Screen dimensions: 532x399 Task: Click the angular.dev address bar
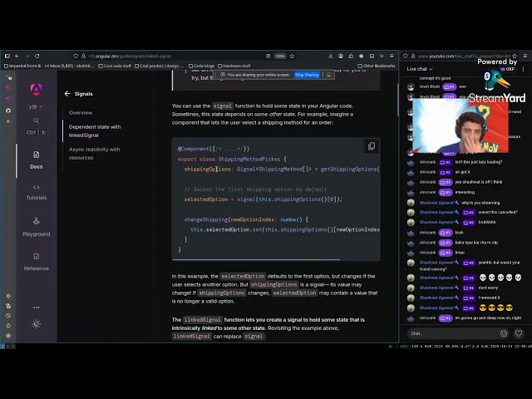(173, 56)
